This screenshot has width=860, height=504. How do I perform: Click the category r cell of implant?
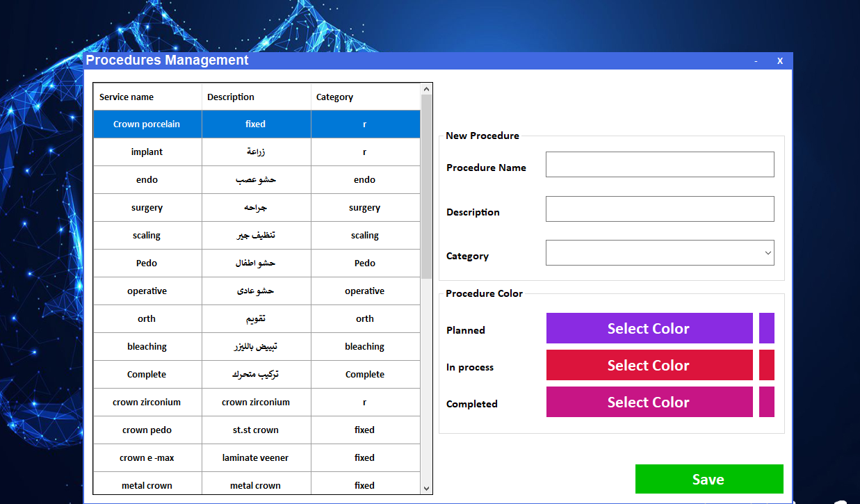click(x=366, y=152)
